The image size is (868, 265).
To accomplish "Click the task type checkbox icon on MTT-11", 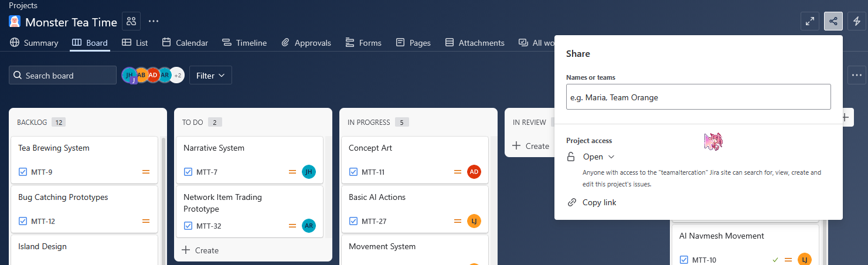I will point(354,172).
